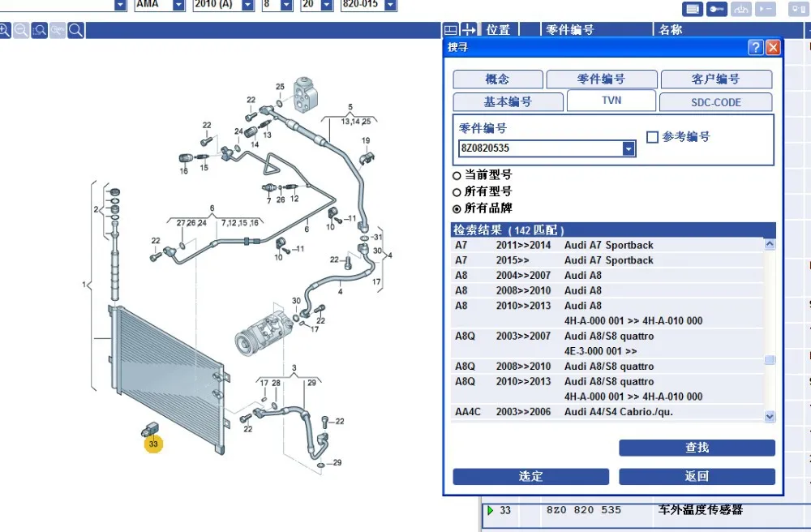Click the 名称 column header
Screen dimensions: 811x532
click(x=671, y=30)
